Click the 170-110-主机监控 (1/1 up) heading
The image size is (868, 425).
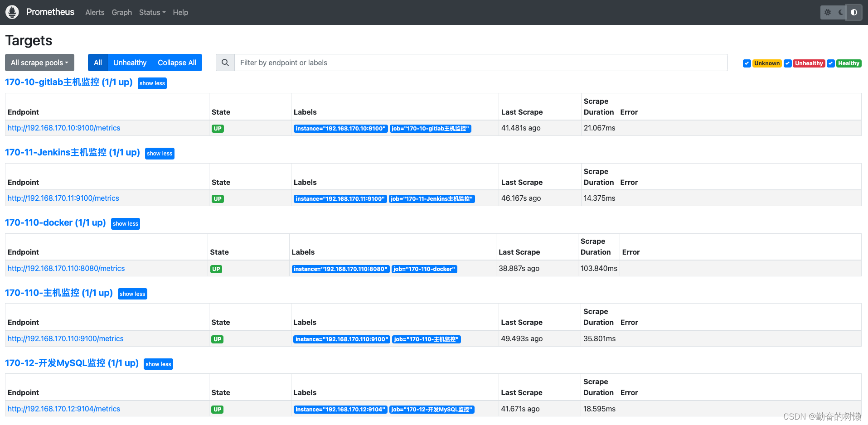pos(59,293)
